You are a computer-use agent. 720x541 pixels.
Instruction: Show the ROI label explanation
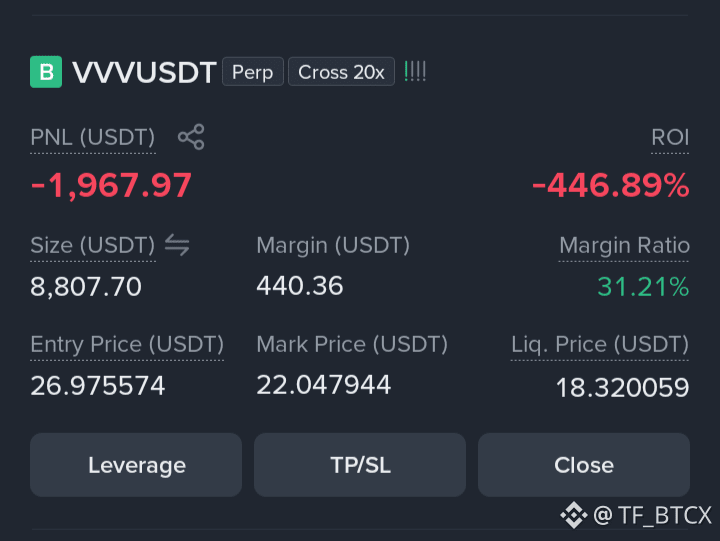click(670, 137)
